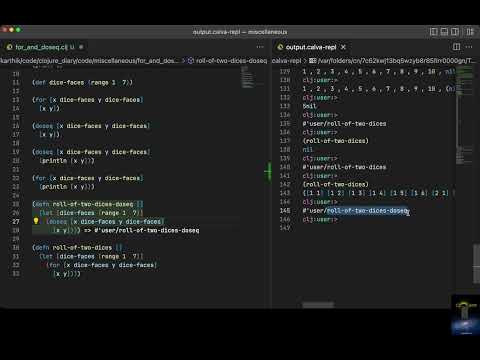Close the output.calva-repl tab
This screenshot has width=480, height=360.
click(x=343, y=47)
